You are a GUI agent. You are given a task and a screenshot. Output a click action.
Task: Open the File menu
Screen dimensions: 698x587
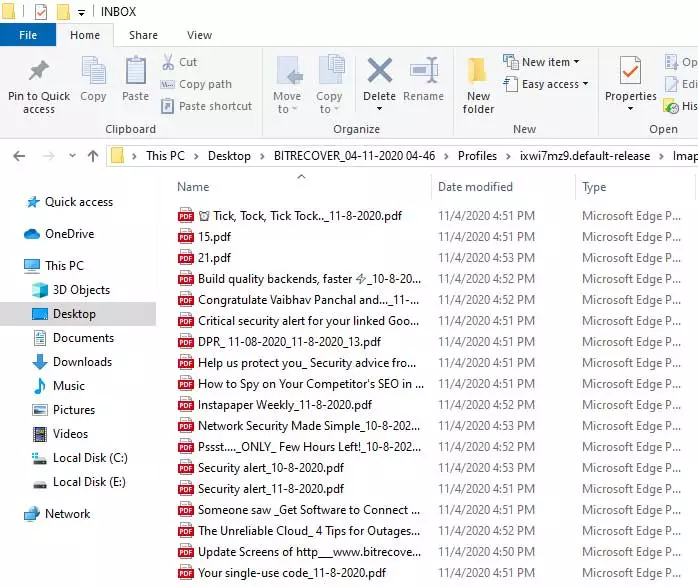pyautogui.click(x=28, y=35)
